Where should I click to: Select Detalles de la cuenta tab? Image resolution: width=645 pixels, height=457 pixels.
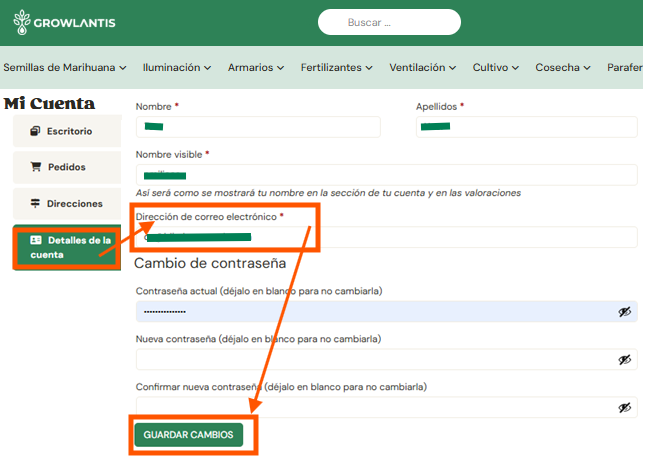coord(67,247)
